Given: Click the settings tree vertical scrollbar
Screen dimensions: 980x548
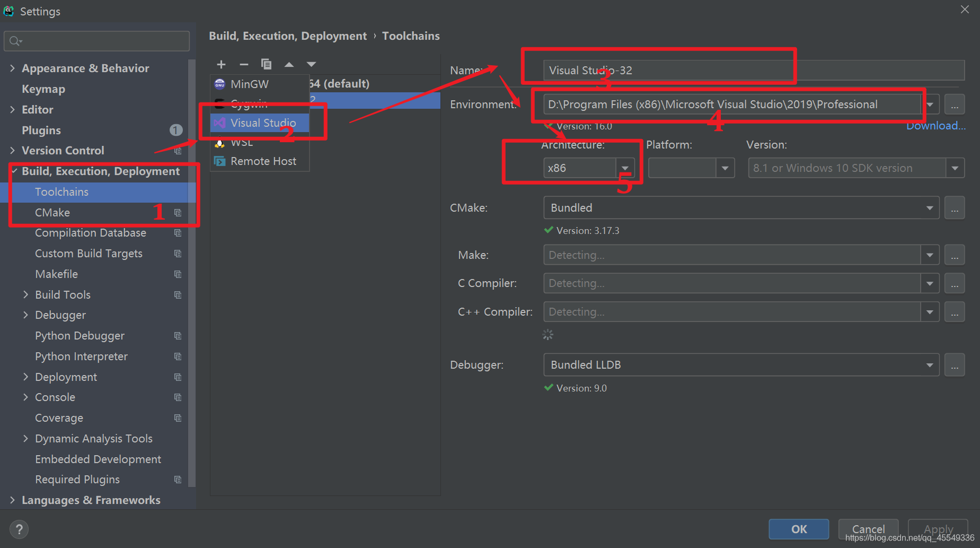Looking at the screenshot, I should tap(192, 273).
